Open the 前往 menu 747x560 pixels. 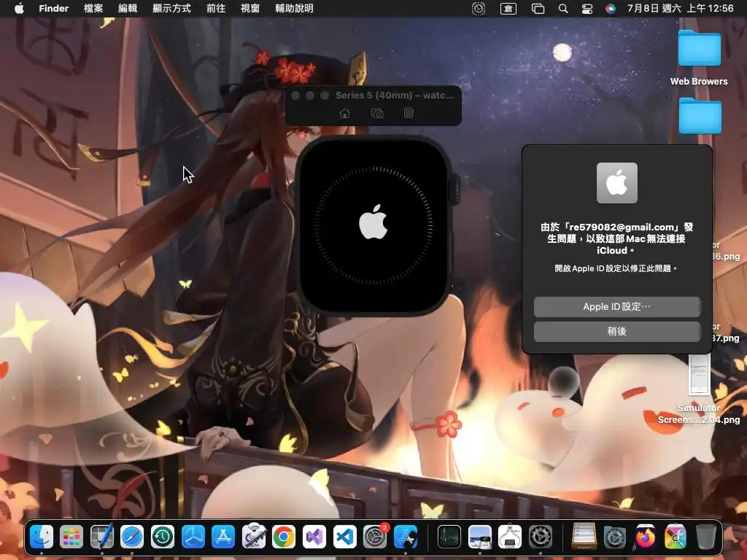(x=216, y=8)
